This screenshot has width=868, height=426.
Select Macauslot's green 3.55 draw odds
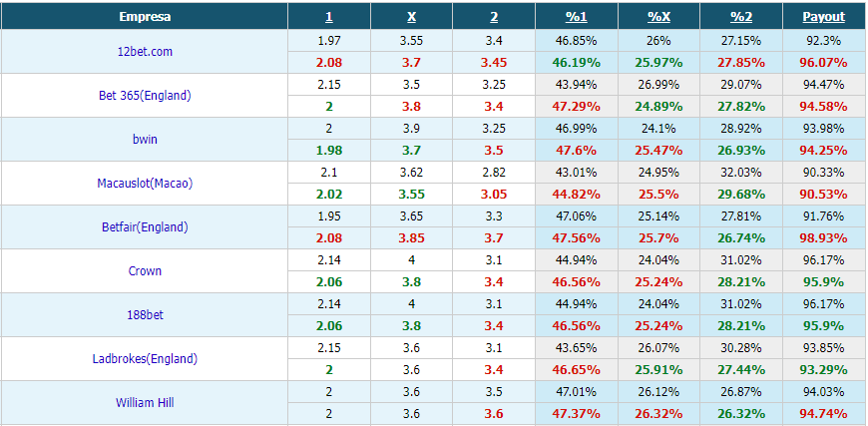(x=411, y=195)
